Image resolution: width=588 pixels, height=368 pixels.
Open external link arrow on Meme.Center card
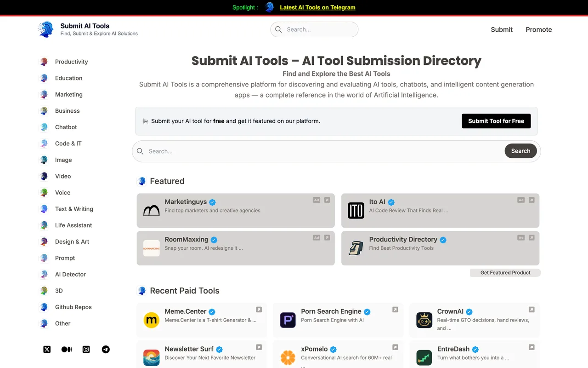[259, 310]
